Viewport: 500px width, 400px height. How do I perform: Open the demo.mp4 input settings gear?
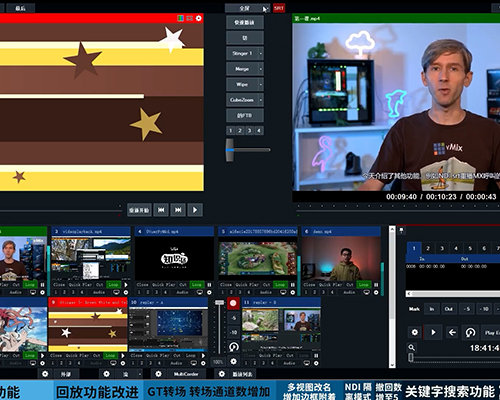coord(376,292)
